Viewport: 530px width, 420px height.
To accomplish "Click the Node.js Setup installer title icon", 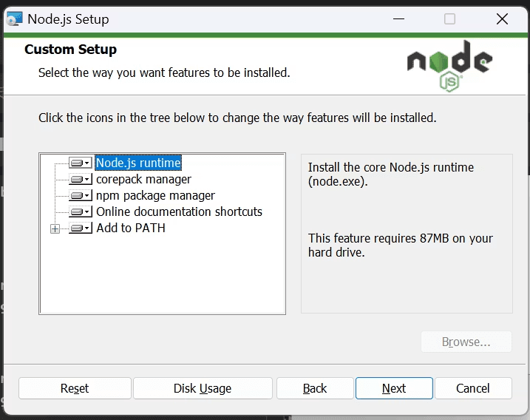I will pos(15,19).
